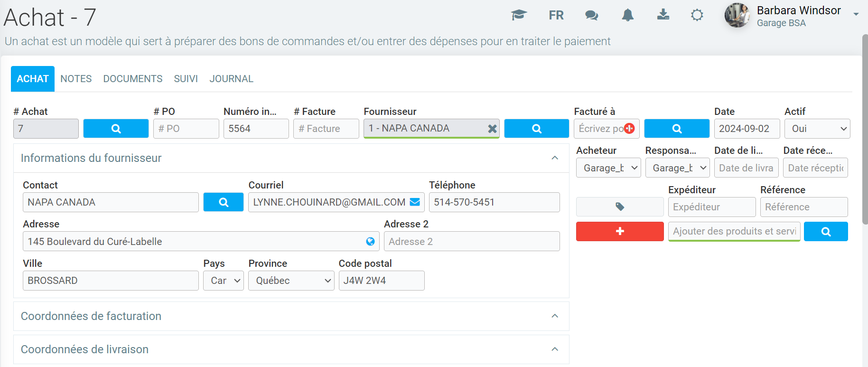Click the envelope icon in Courriel field
868x367 pixels.
pos(415,202)
